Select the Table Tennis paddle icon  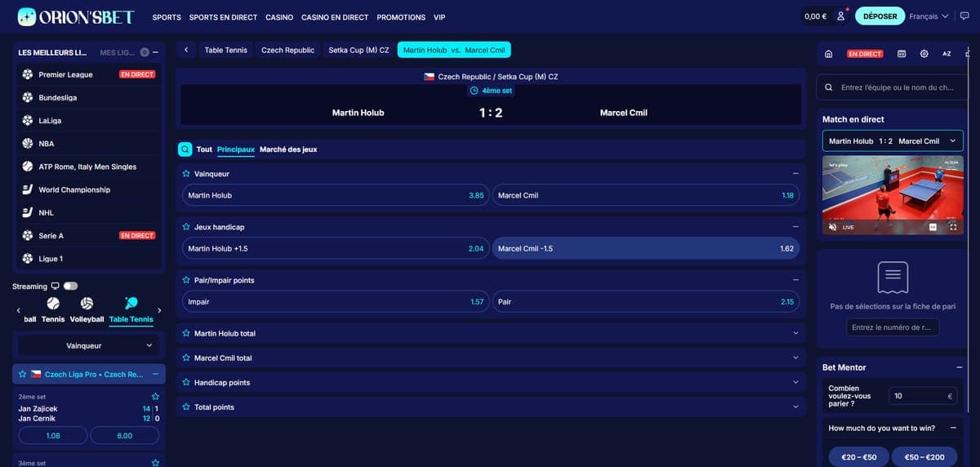tap(131, 304)
